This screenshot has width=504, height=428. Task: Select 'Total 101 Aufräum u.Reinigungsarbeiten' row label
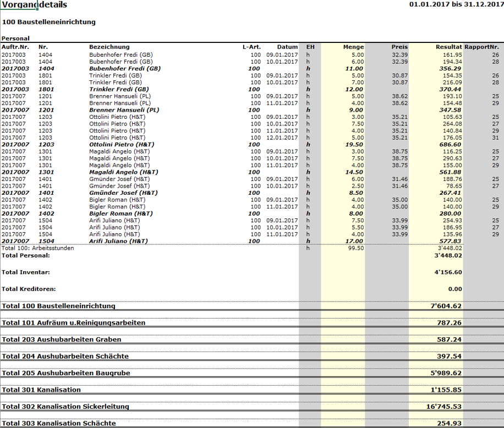tap(74, 322)
